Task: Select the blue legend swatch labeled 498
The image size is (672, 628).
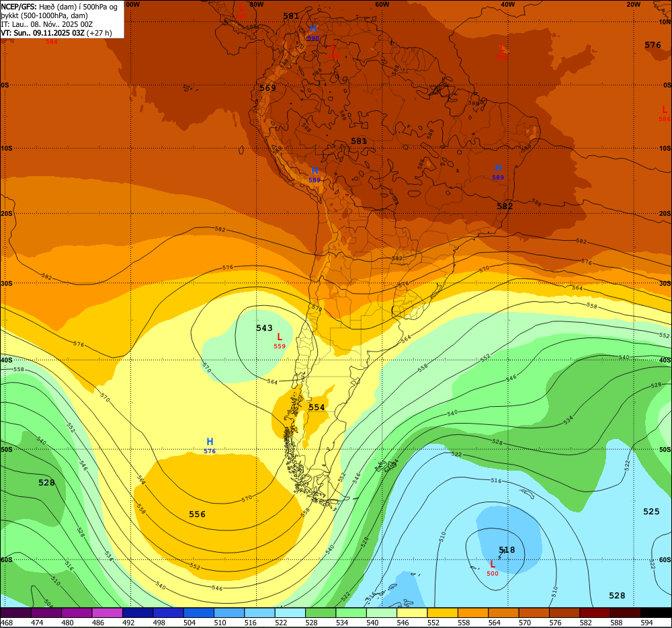Action: (168, 613)
